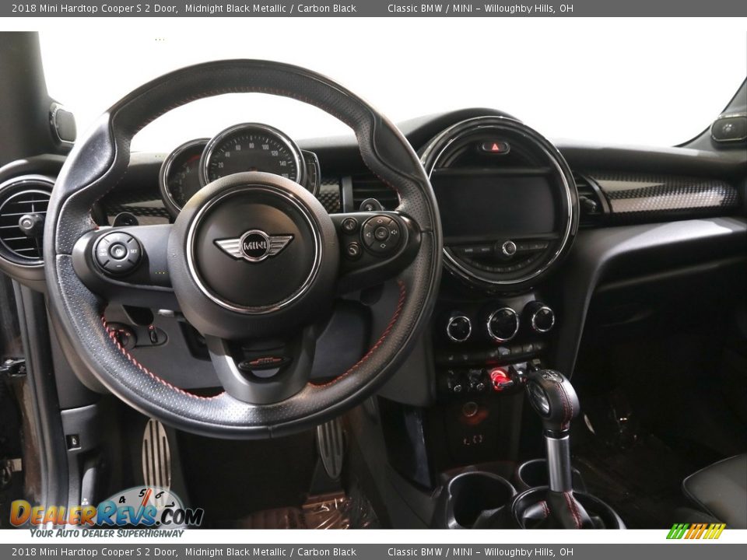Click the right climate control knob
747x560 pixels.
542,318
